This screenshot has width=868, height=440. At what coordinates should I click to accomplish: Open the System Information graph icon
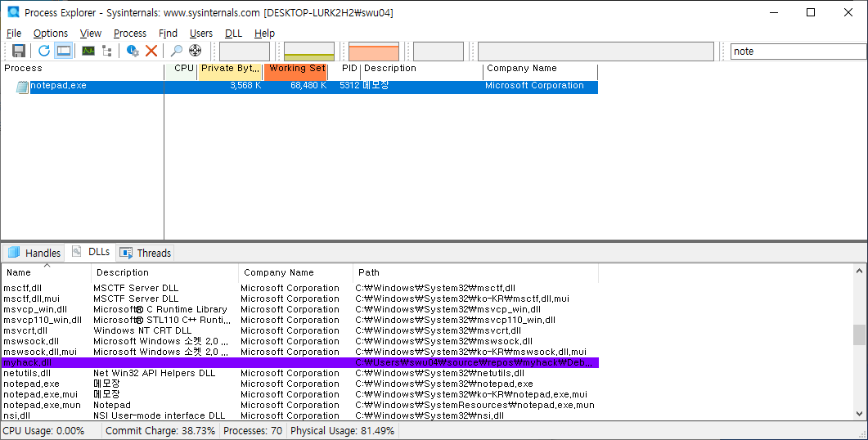(88, 51)
